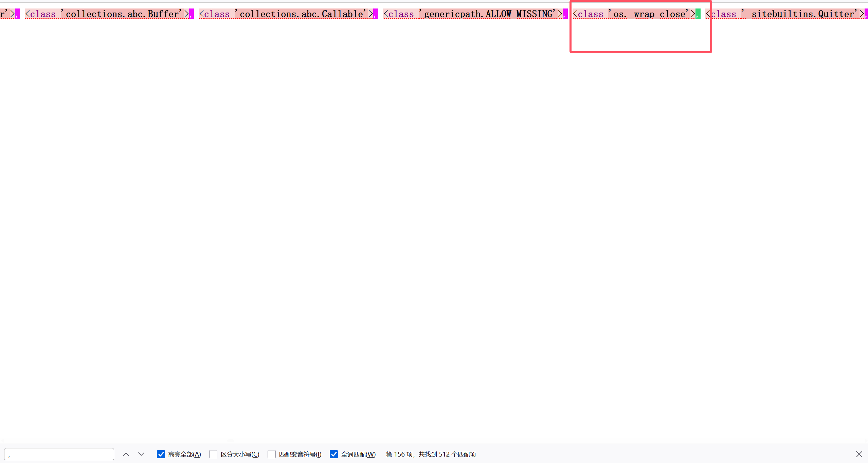Jump to next match with down arrow
The height and width of the screenshot is (463, 868).
pyautogui.click(x=141, y=454)
